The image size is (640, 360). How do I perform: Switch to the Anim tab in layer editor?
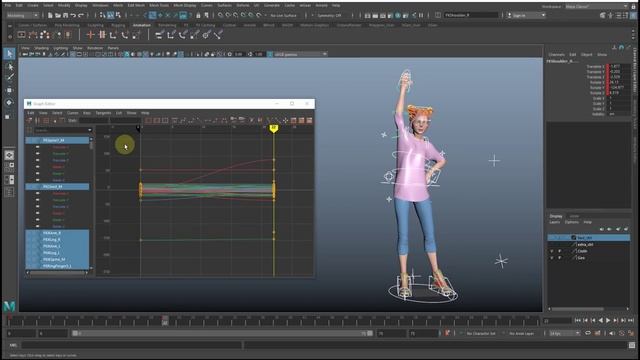coord(574,216)
